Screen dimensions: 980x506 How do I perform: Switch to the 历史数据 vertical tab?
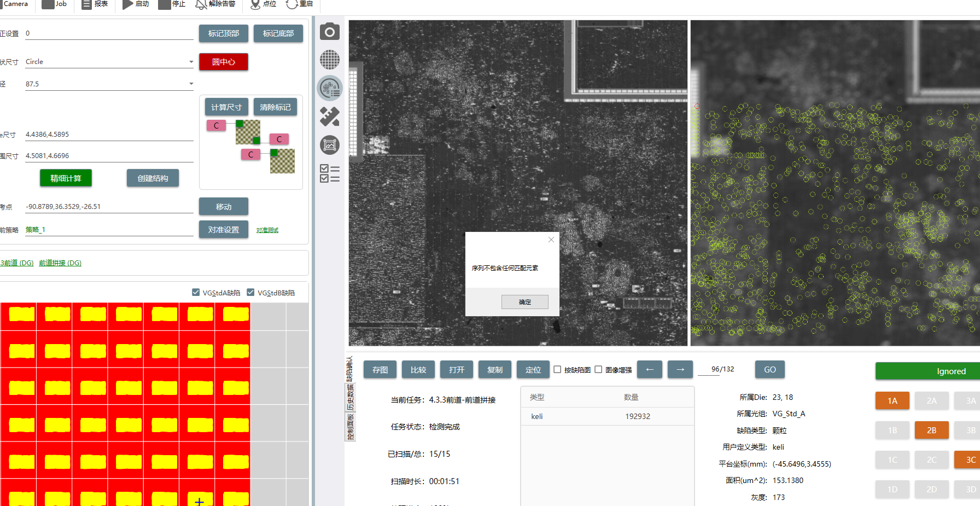[351, 397]
